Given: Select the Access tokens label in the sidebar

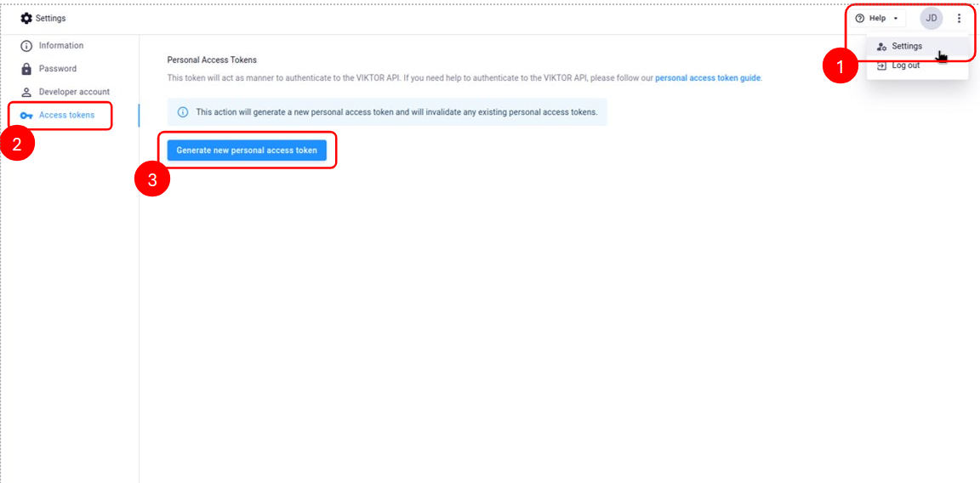Looking at the screenshot, I should 67,116.
